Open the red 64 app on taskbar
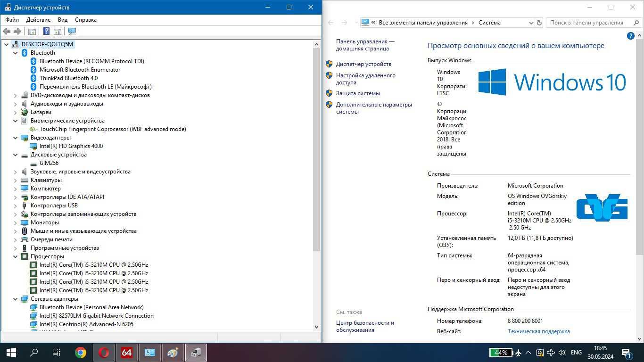Viewport: 644px width, 362px height. pos(127,353)
